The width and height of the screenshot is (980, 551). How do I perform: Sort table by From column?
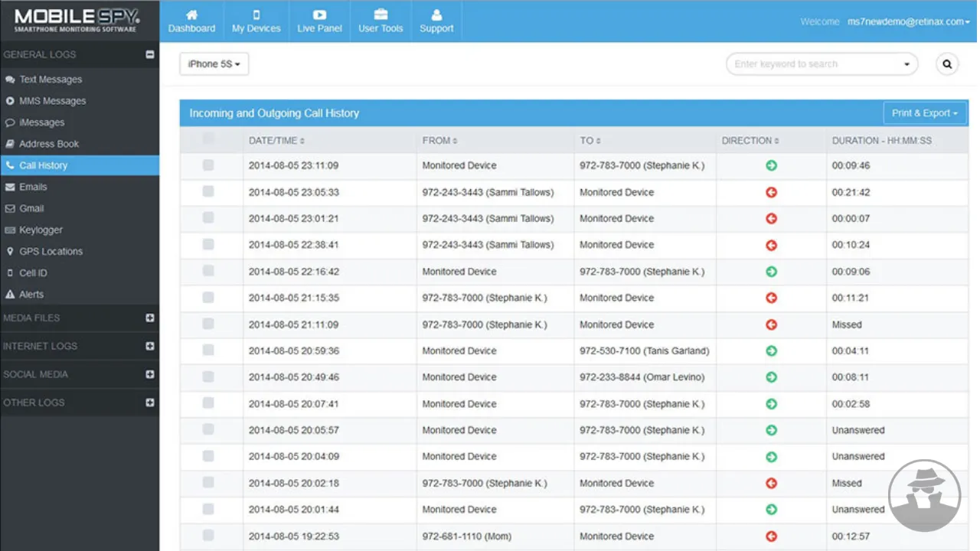click(x=440, y=141)
